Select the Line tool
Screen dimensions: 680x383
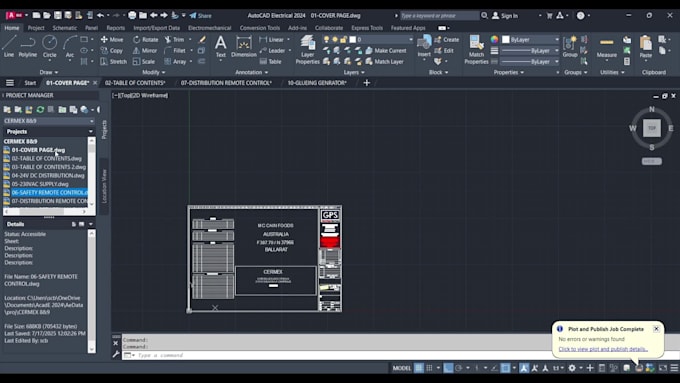coord(9,46)
